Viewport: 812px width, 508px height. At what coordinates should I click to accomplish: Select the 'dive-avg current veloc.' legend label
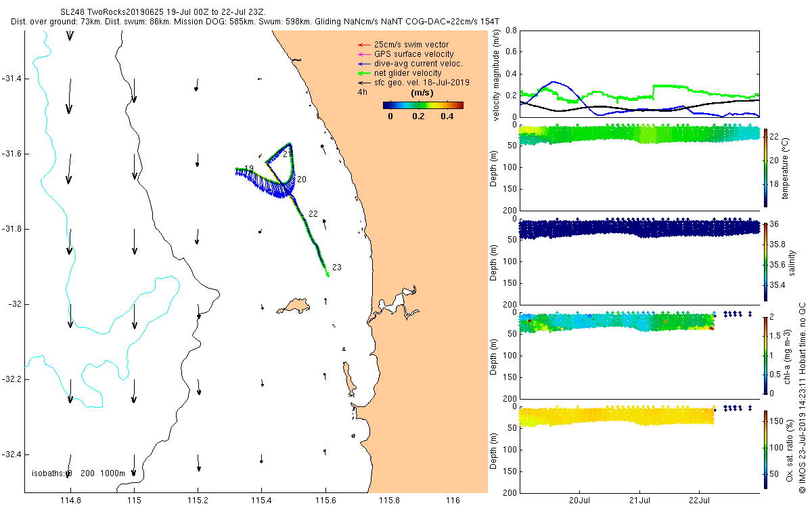click(x=418, y=64)
